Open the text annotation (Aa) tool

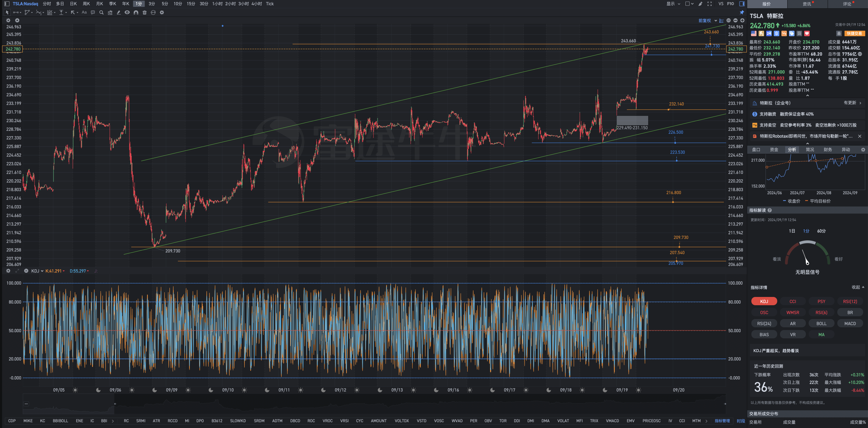84,12
